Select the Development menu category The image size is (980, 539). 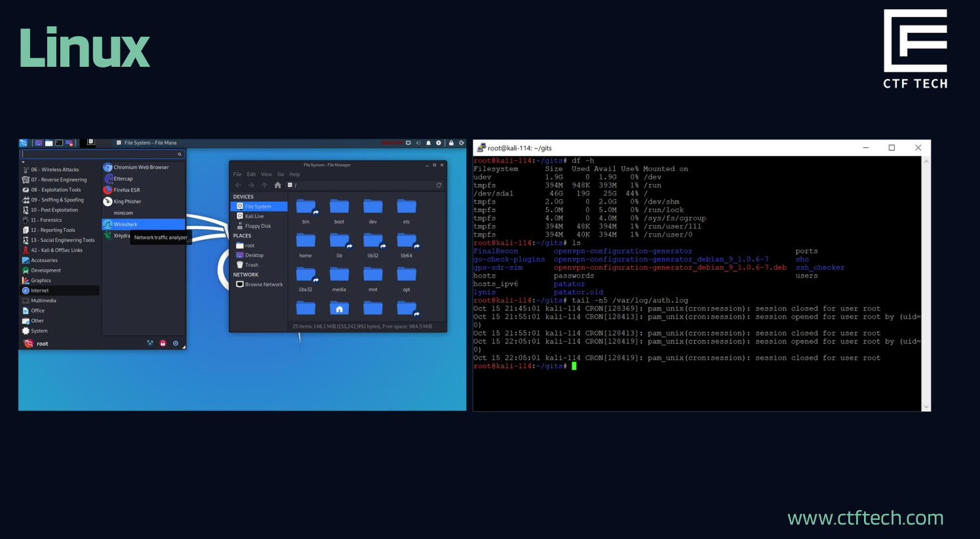click(41, 270)
